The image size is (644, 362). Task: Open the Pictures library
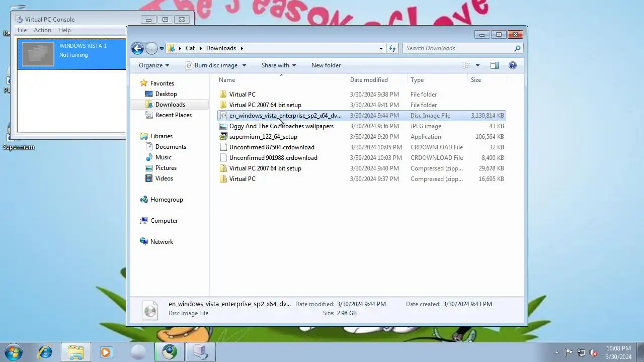[166, 168]
